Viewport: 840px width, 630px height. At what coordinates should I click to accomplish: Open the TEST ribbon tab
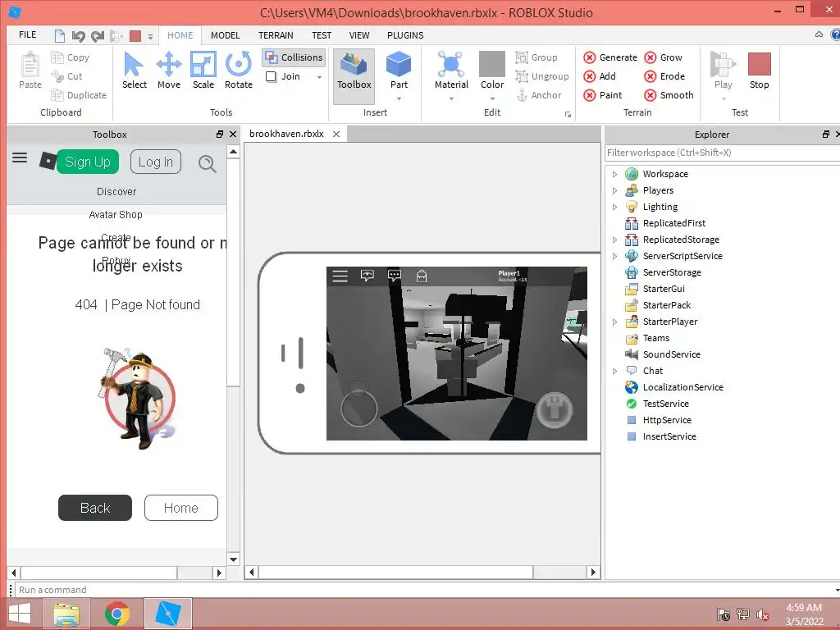[x=322, y=35]
